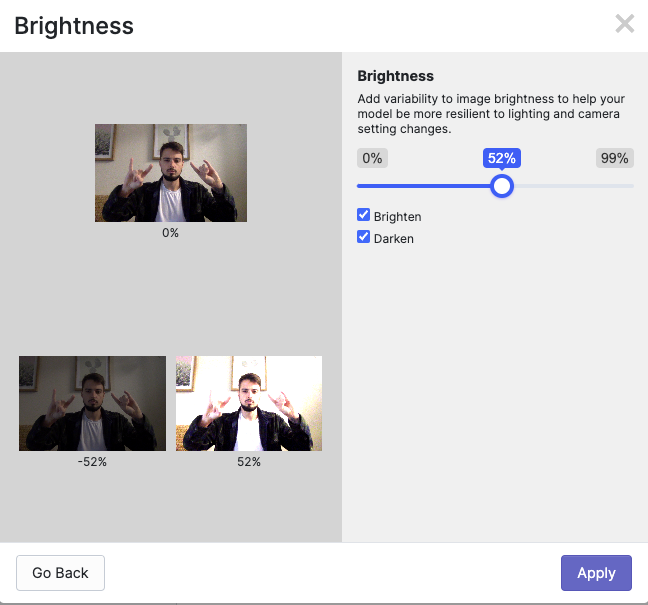This screenshot has height=605, width=648.
Task: Click the blue filled slider track portion
Action: coord(424,186)
